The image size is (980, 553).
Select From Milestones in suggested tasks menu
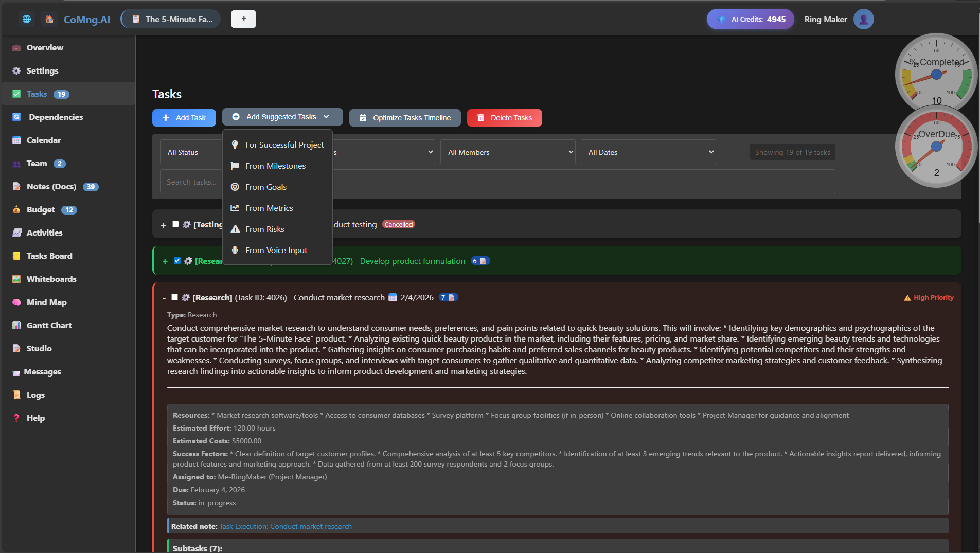[275, 166]
